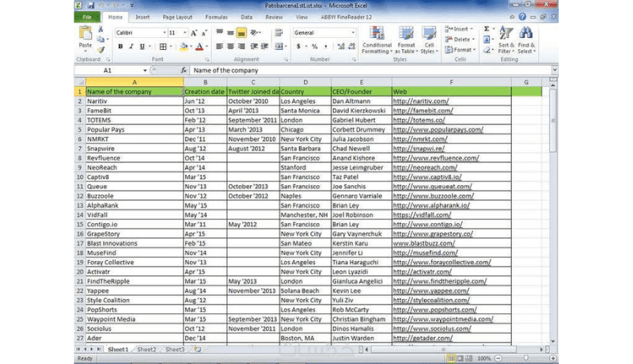The width and height of the screenshot is (633, 364).
Task: Switch to the Formulas tab
Action: pos(216,17)
